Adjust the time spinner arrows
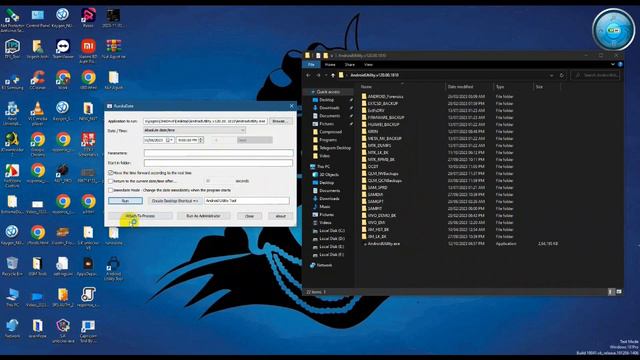The height and width of the screenshot is (360, 640). tap(201, 140)
